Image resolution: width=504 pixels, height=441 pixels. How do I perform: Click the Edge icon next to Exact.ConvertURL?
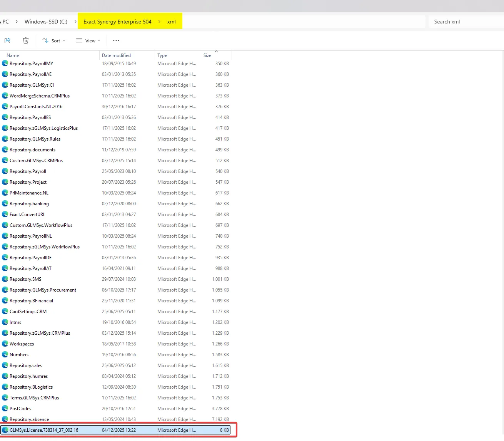[x=5, y=215]
